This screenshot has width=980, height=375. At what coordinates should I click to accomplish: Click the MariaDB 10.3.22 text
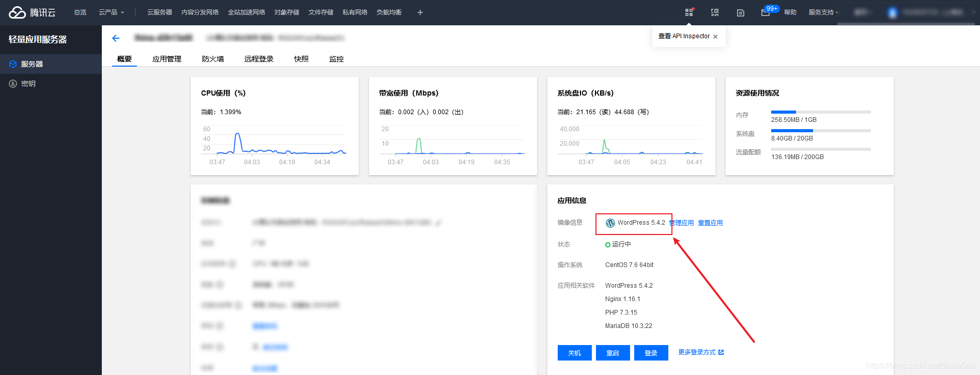(x=629, y=326)
